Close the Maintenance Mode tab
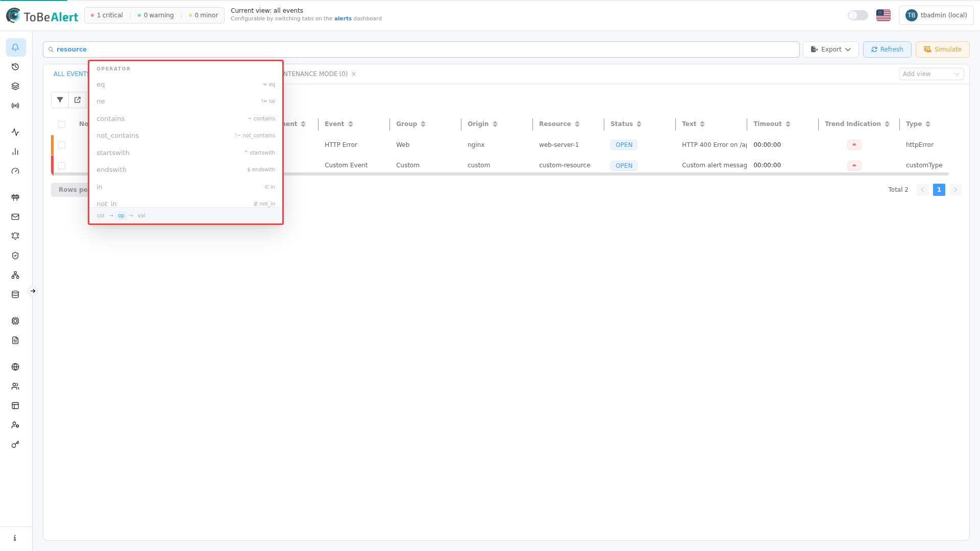This screenshot has height=551, width=980. tap(354, 74)
